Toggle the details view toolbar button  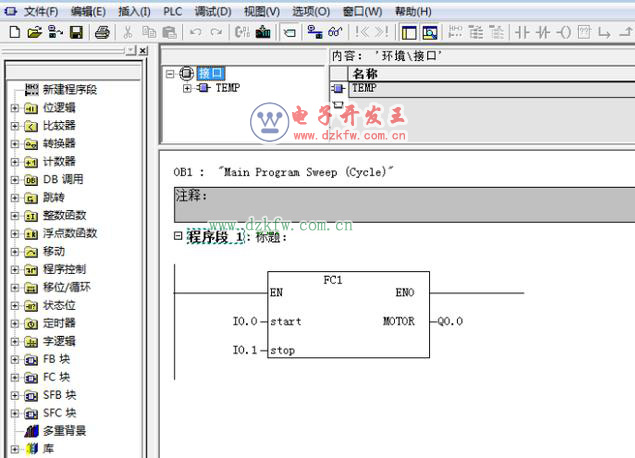[429, 33]
